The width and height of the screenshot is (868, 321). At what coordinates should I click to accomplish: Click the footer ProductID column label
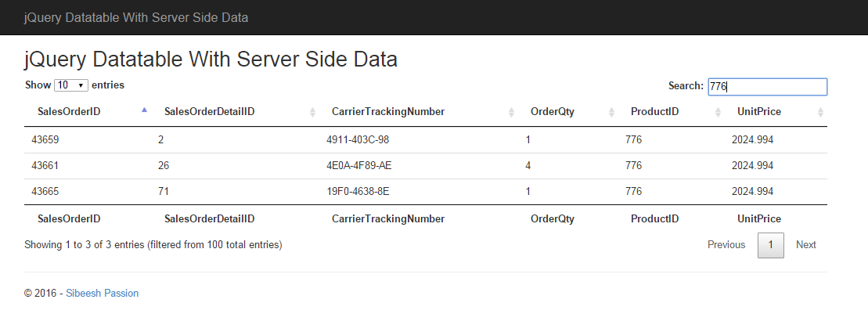click(x=655, y=218)
